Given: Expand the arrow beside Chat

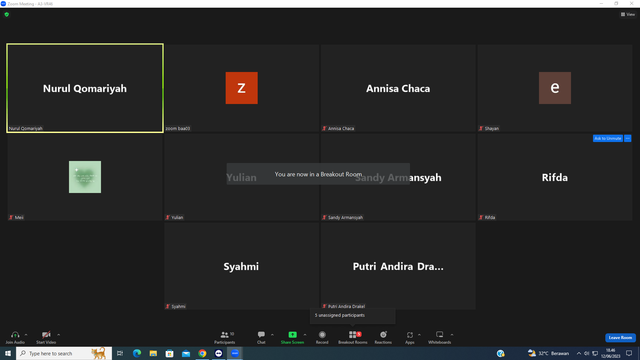Looking at the screenshot, I should pos(272,335).
